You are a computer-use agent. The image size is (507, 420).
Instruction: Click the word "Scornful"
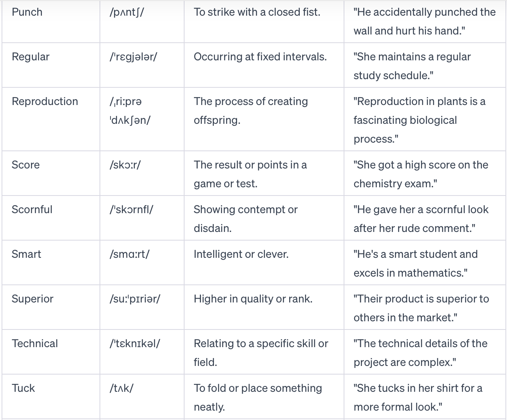tap(32, 210)
